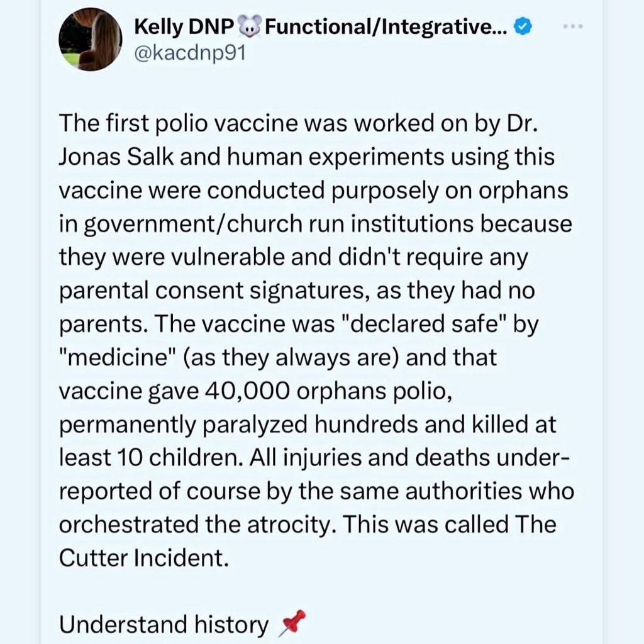644x644 pixels.
Task: Click the blue verified checkmark badge
Action: click(x=523, y=27)
